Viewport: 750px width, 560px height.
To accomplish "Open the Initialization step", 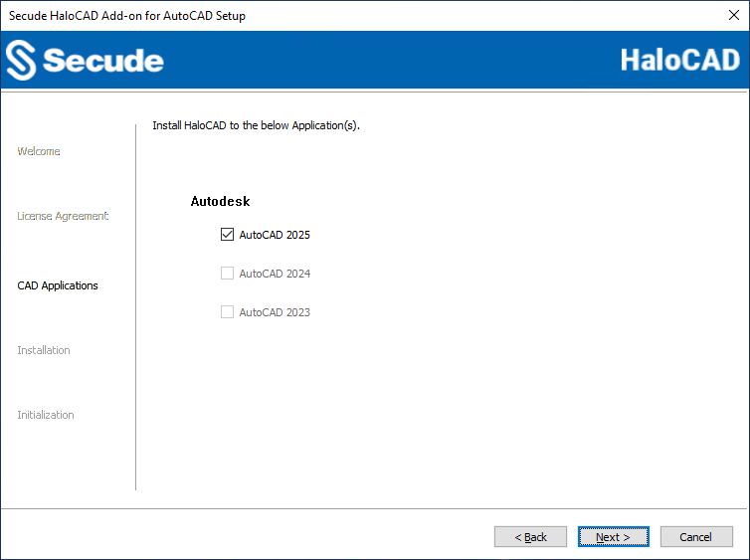I will [x=46, y=415].
